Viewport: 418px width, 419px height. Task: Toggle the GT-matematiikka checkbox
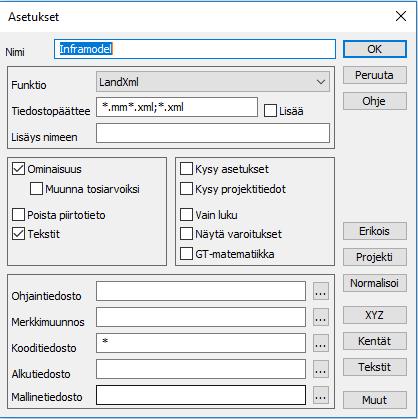pyautogui.click(x=186, y=253)
